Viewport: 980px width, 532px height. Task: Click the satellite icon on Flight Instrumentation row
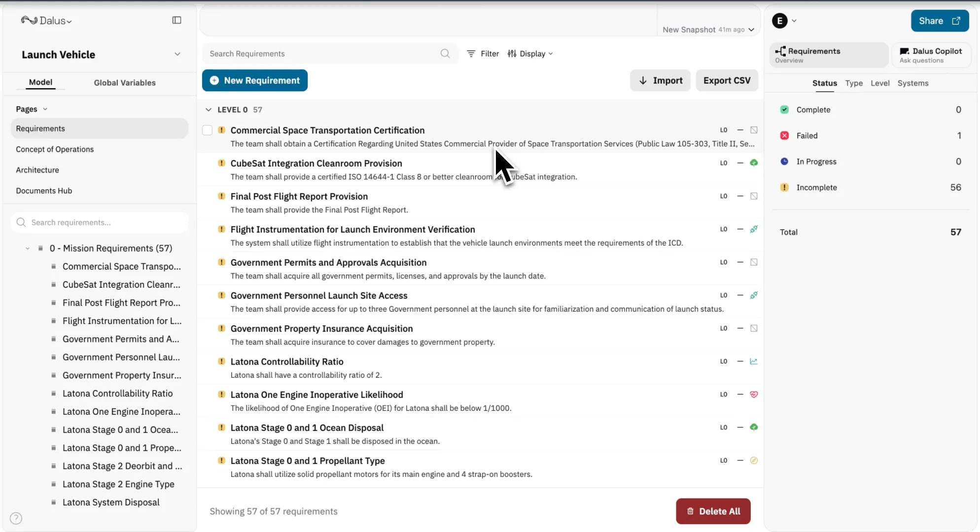[753, 229]
